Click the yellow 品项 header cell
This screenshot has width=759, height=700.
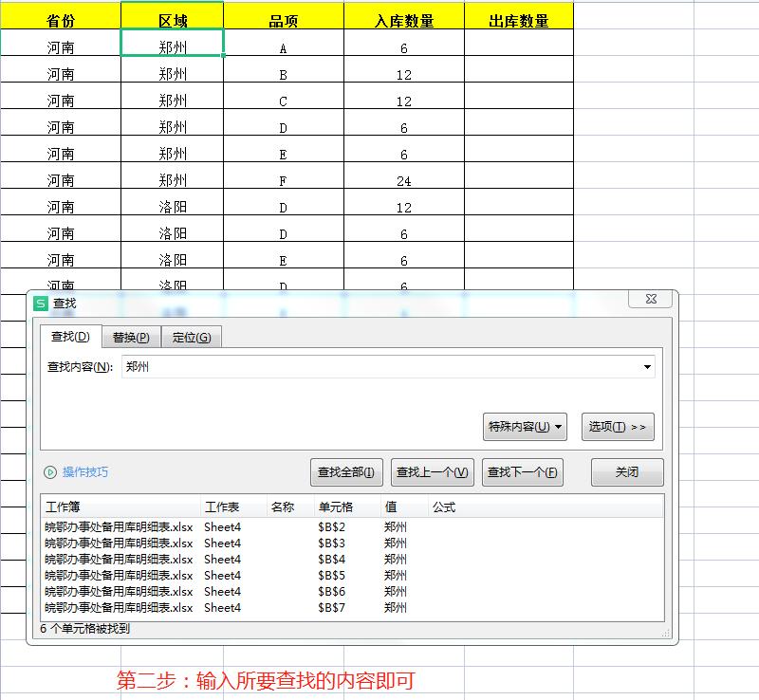click(285, 15)
